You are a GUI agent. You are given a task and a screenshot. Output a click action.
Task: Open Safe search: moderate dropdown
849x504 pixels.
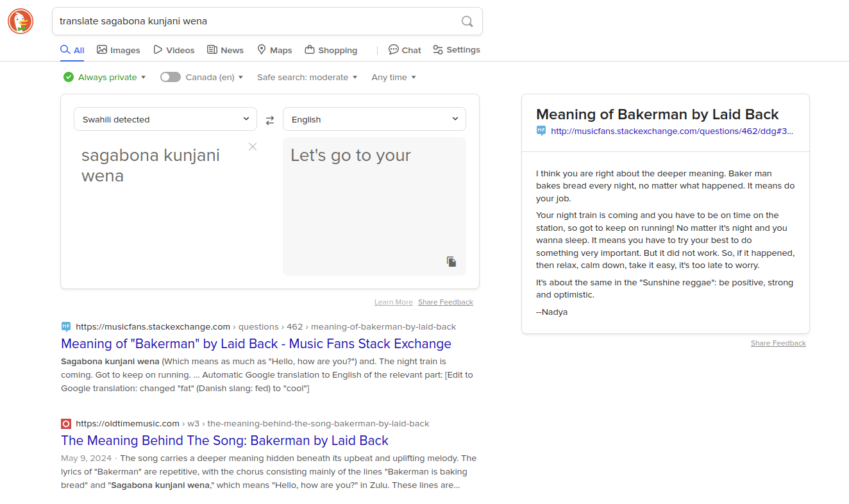[307, 77]
